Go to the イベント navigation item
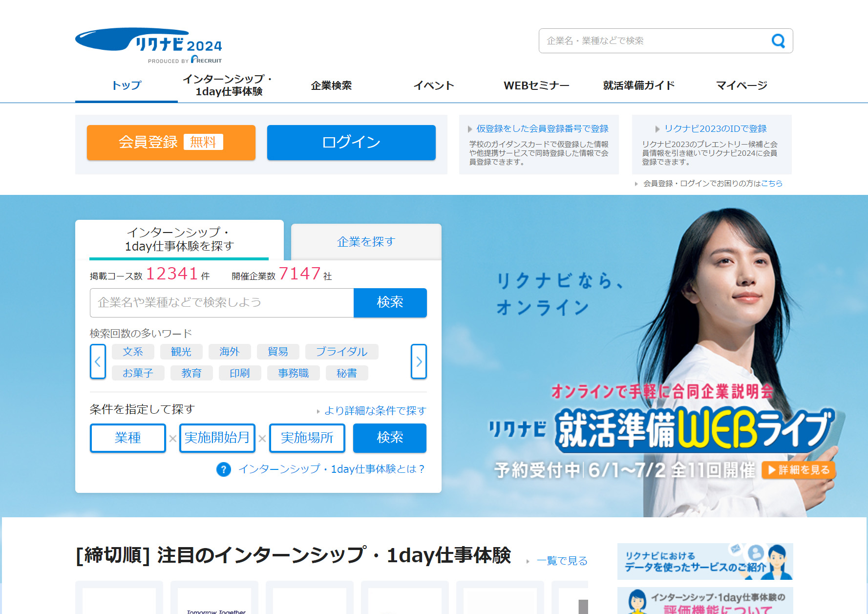The image size is (868, 614). 434,85
